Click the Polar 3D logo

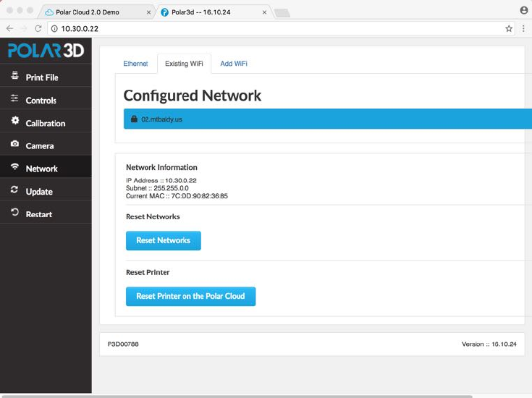click(46, 51)
